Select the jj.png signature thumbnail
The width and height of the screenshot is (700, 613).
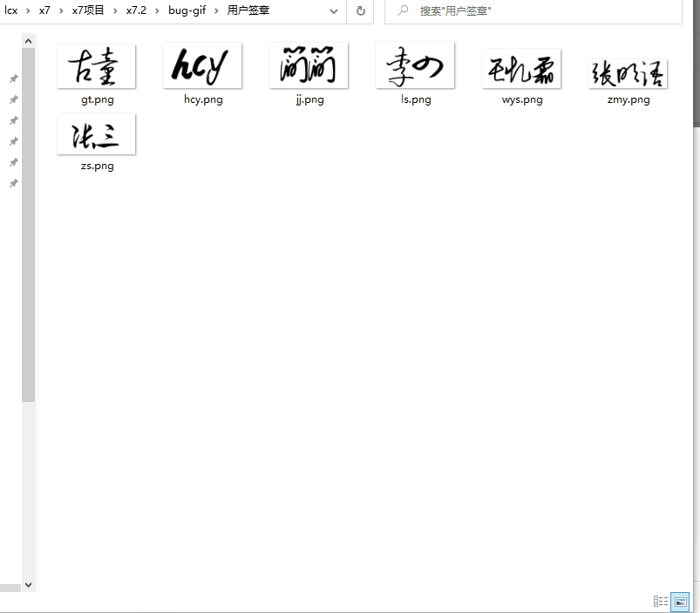click(x=309, y=65)
